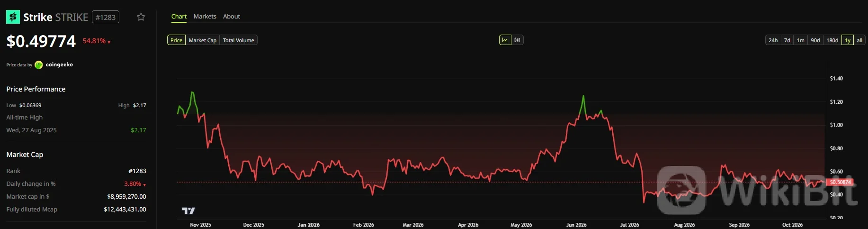Select the Price chart mode

(x=176, y=40)
